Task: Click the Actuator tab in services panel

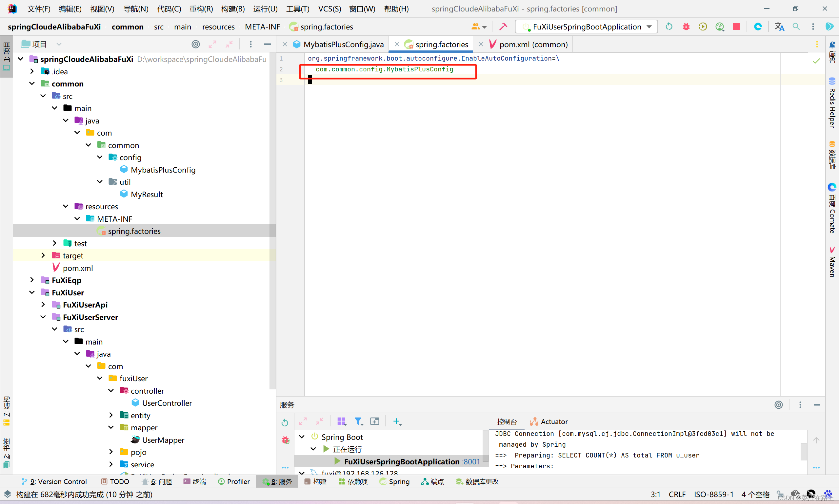Action: (552, 421)
